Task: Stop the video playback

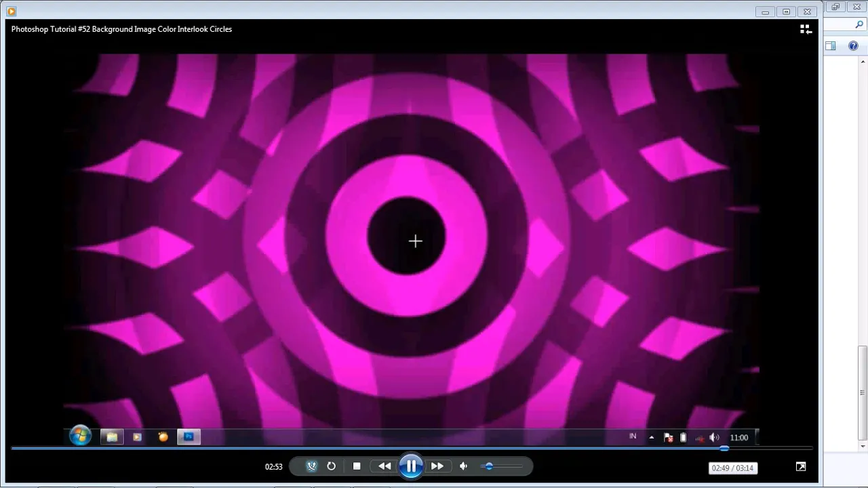Action: 357,466
